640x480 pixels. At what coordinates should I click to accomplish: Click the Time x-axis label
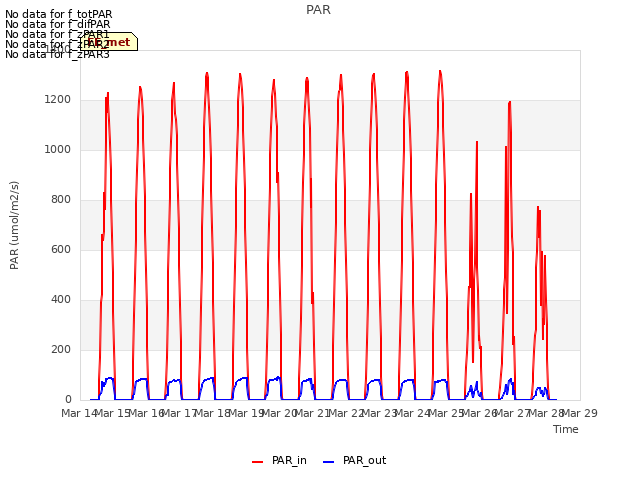click(x=566, y=429)
